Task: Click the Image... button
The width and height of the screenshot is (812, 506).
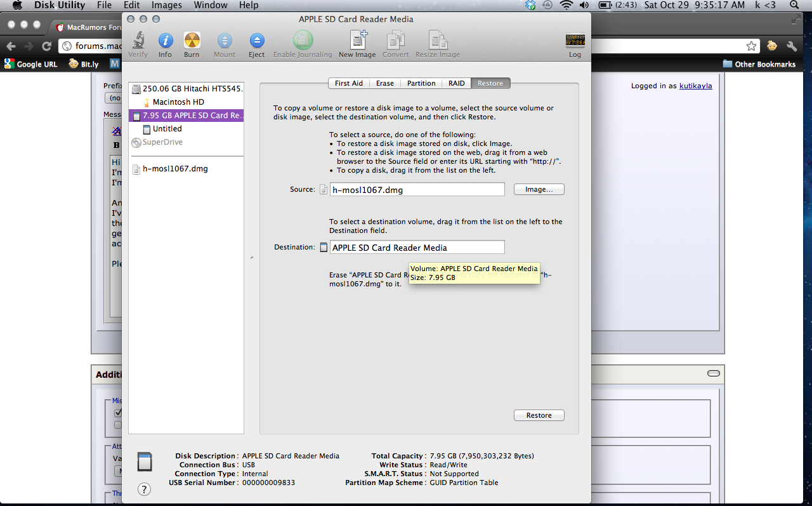Action: [x=539, y=189]
